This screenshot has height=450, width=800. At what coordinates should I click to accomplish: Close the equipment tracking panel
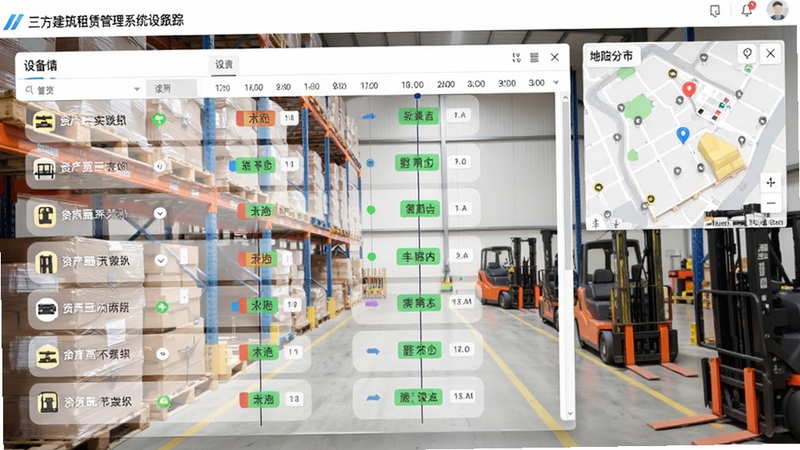pos(555,57)
